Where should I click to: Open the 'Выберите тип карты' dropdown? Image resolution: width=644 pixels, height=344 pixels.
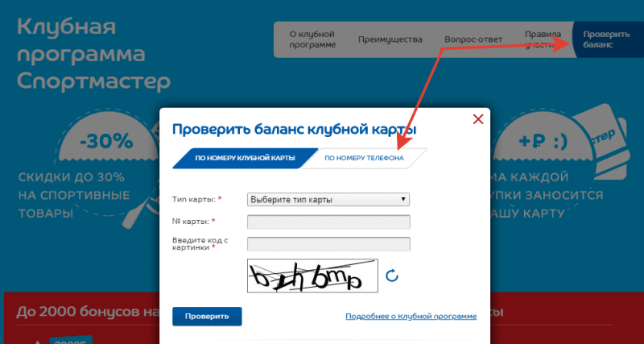point(328,200)
